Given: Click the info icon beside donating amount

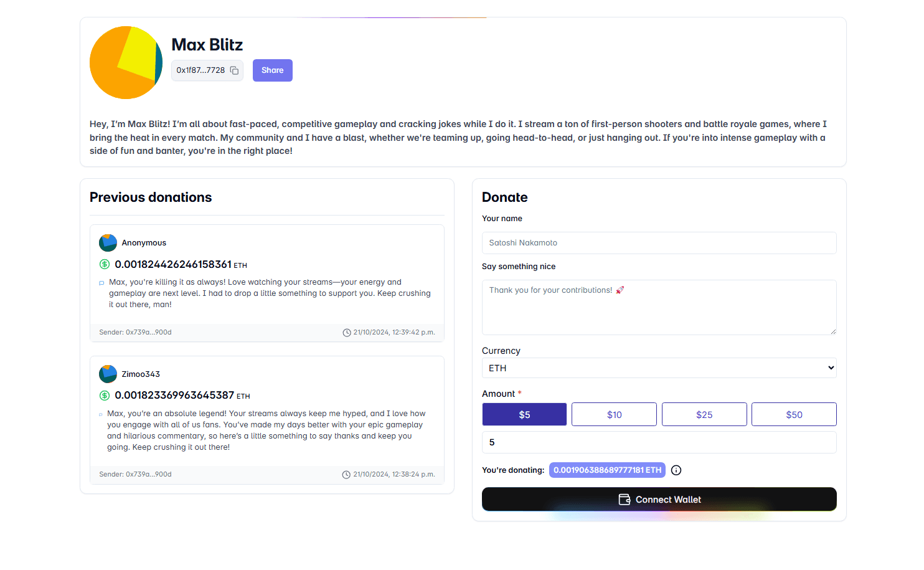Looking at the screenshot, I should (x=676, y=470).
